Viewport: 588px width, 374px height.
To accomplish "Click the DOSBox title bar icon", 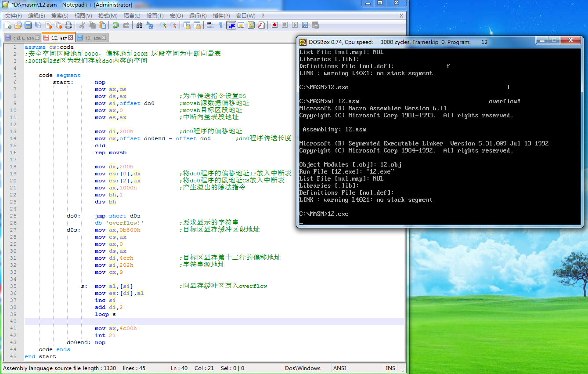I will (303, 42).
